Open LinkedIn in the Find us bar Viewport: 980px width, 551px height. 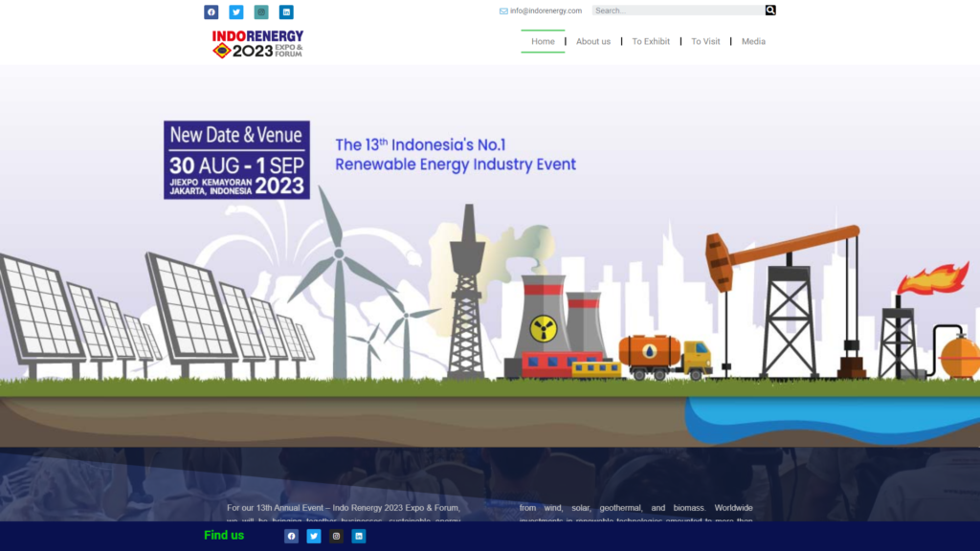pyautogui.click(x=359, y=536)
